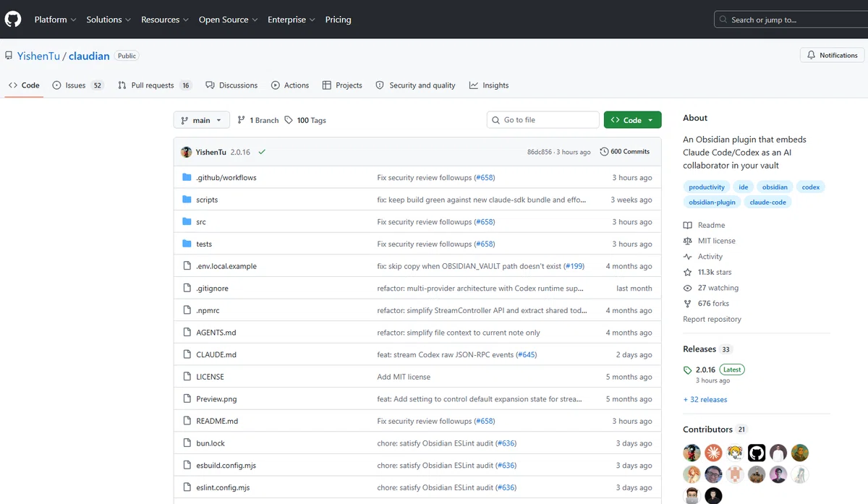Click the file icon beside .env.local.example

(x=187, y=266)
